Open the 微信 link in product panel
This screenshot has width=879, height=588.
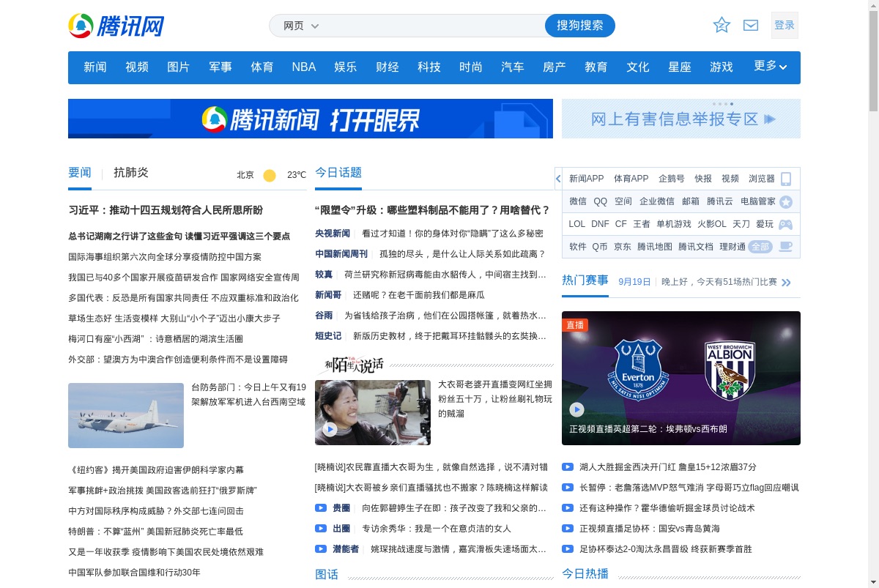[x=578, y=201]
